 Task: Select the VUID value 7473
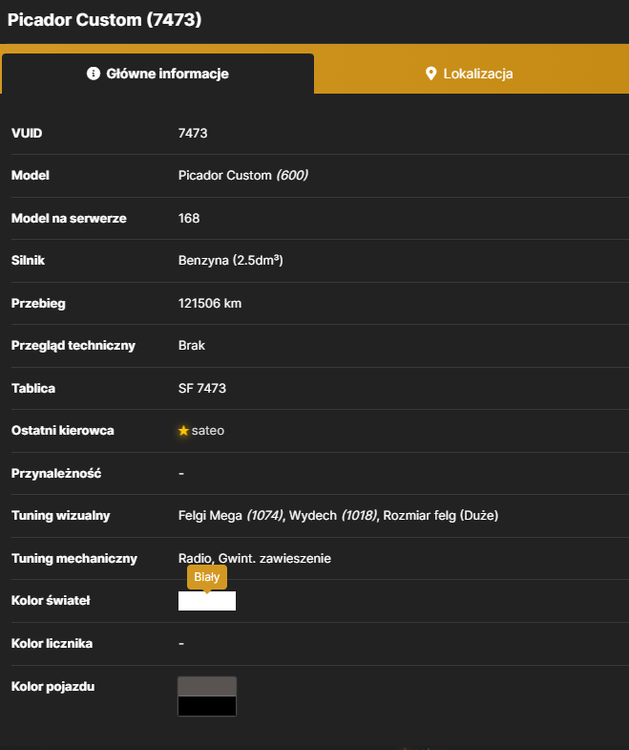click(193, 133)
